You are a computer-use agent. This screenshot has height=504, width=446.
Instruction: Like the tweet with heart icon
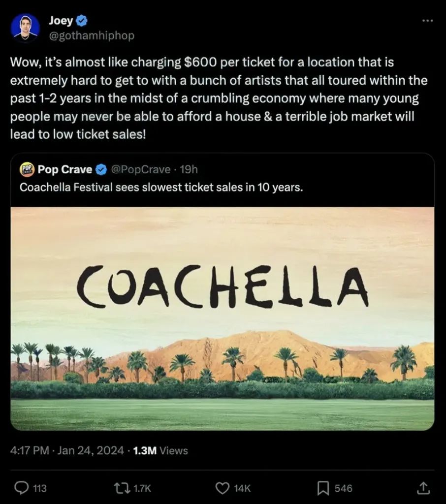[223, 488]
